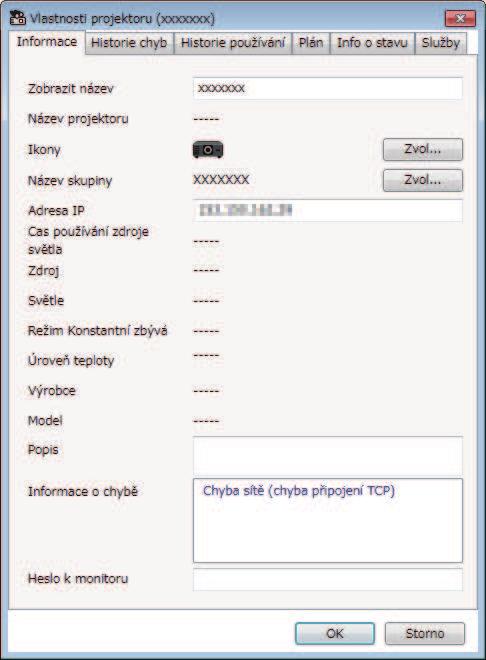Image resolution: width=486 pixels, height=660 pixels.
Task: Click the Zobrazit název label
Action: 71,89
